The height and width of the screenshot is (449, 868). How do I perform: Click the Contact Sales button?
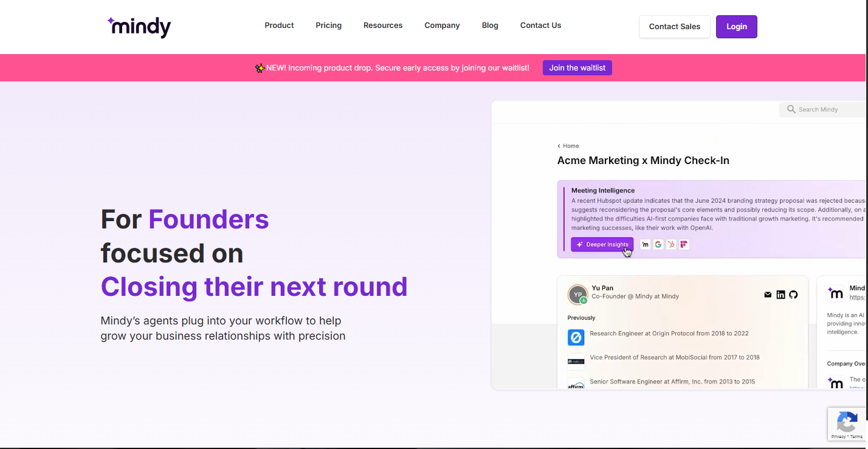click(675, 27)
